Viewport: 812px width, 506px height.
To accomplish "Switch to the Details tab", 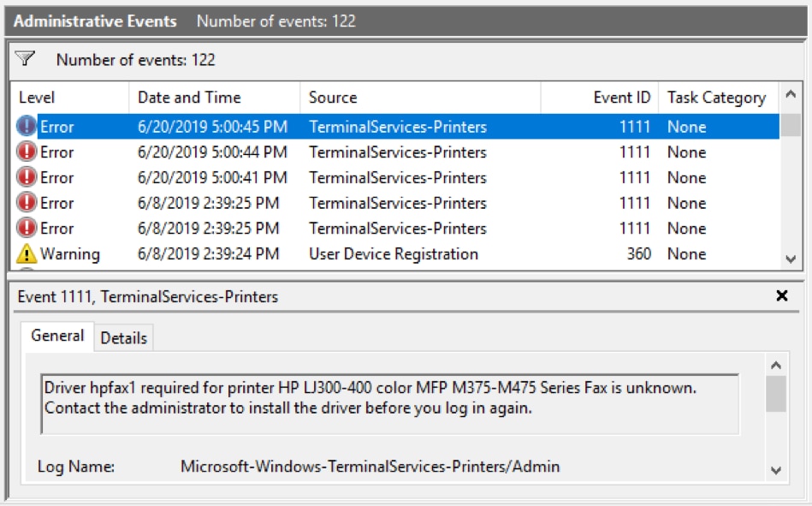I will (124, 338).
